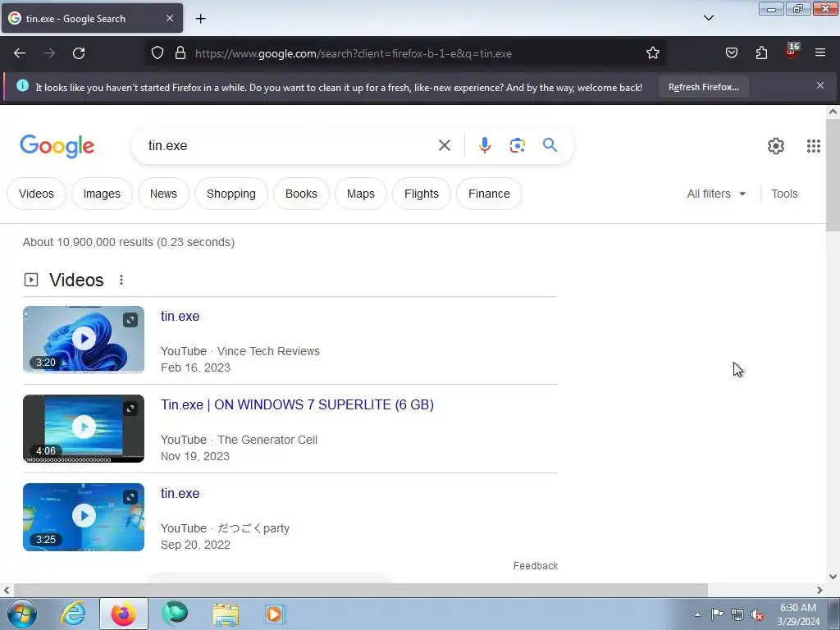Open the Videos section three-dot menu
Viewport: 840px width, 630px height.
click(x=121, y=280)
